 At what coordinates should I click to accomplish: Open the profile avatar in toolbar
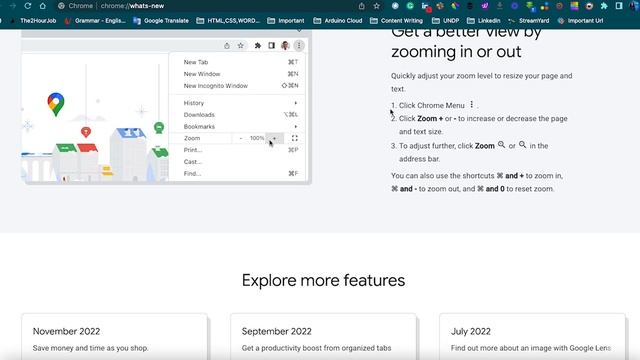tap(634, 6)
